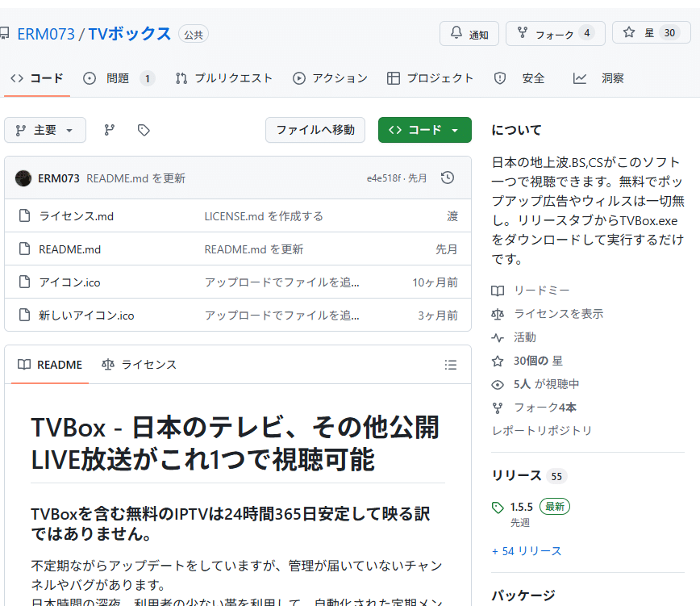Expand the 主要 branch dropdown
This screenshot has width=700, height=606.
click(x=45, y=130)
